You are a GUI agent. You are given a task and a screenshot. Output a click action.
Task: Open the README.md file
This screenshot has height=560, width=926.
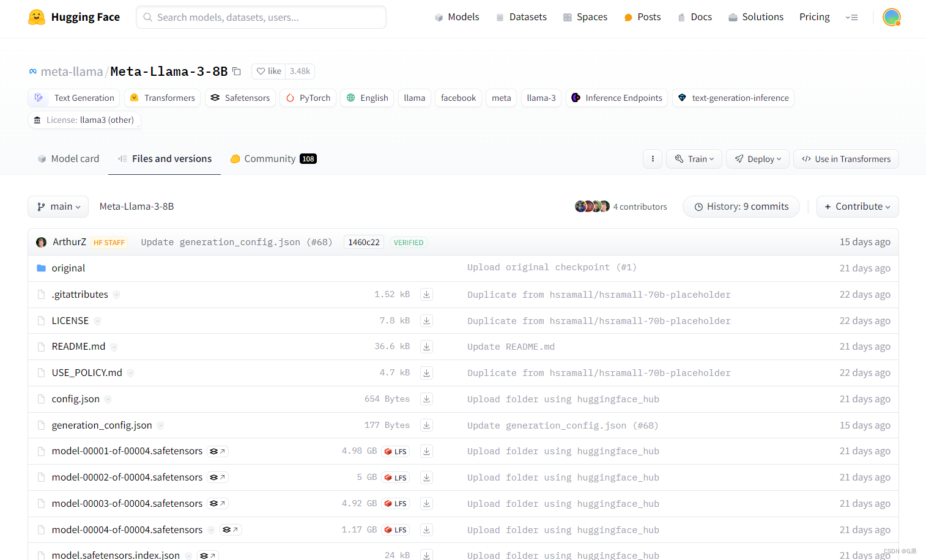[x=78, y=347]
